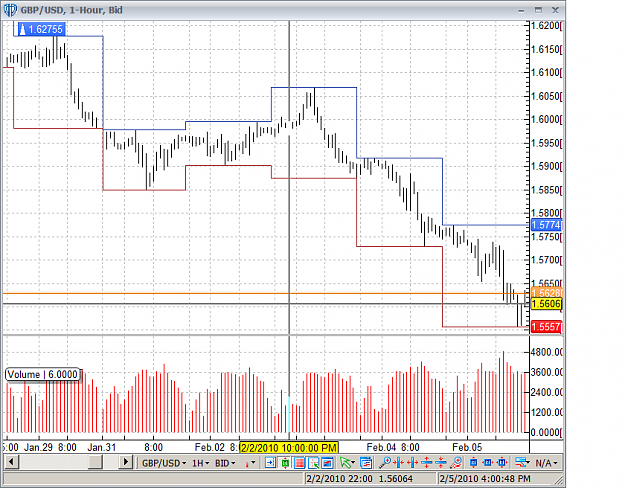625x488 pixels.
Task: Toggle the crosshair cursor icon
Action: pyautogui.click(x=313, y=463)
